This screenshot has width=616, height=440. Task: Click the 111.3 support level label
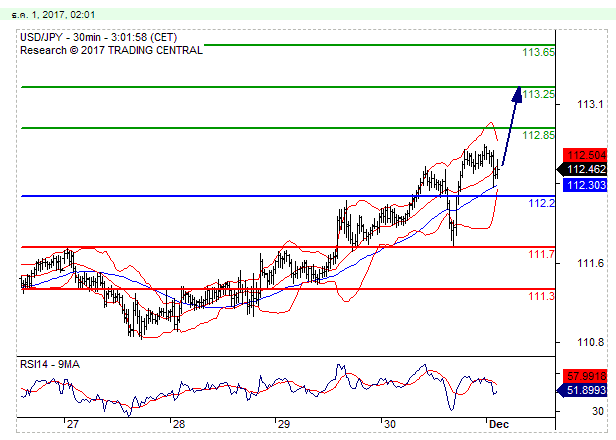pyautogui.click(x=541, y=296)
